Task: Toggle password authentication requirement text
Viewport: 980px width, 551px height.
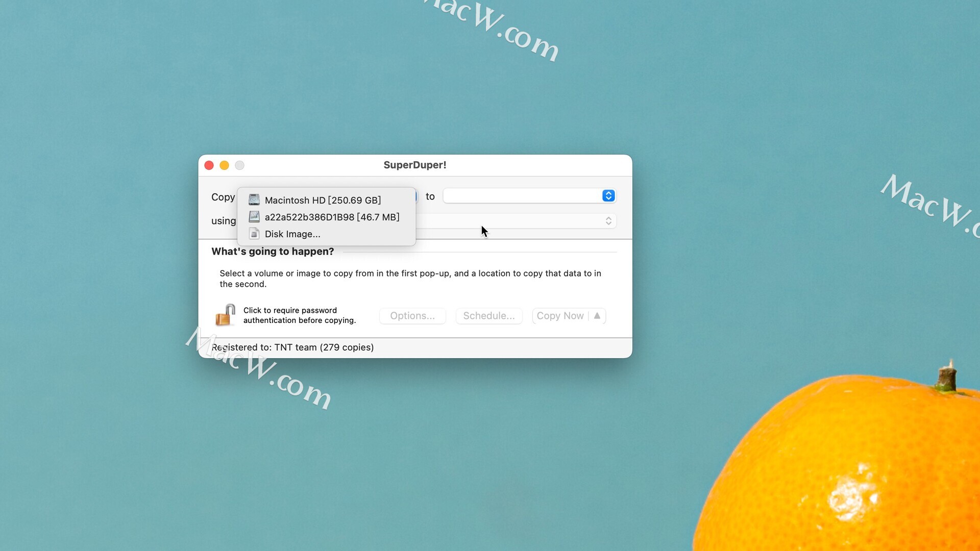Action: [299, 315]
